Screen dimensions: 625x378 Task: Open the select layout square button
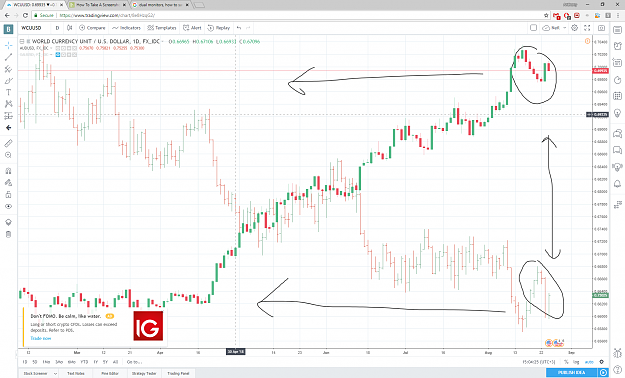[533, 28]
